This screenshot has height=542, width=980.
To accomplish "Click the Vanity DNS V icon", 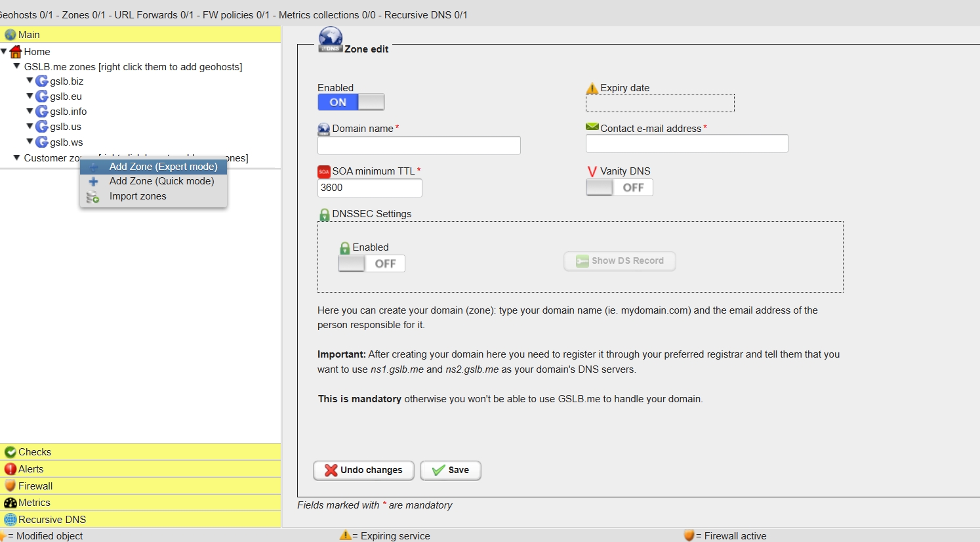I will pos(592,171).
